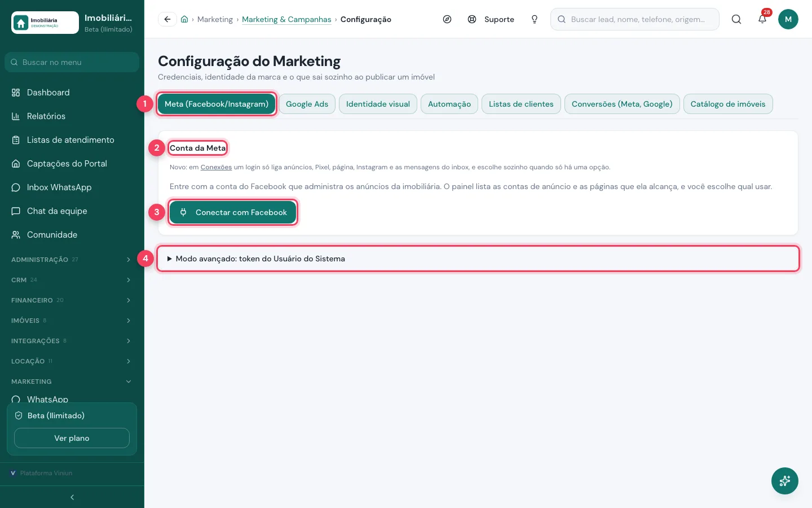The image size is (812, 508).
Task: Expand Modo avançado token section
Action: (x=478, y=259)
